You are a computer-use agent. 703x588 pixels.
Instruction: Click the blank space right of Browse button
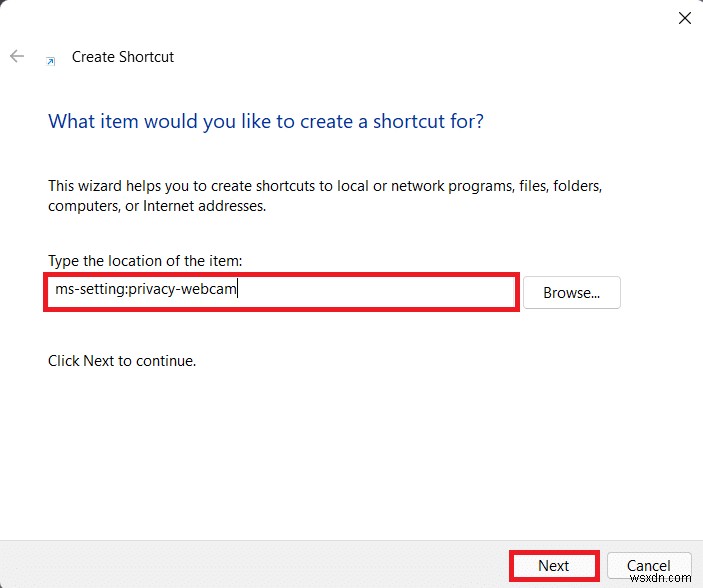point(660,293)
